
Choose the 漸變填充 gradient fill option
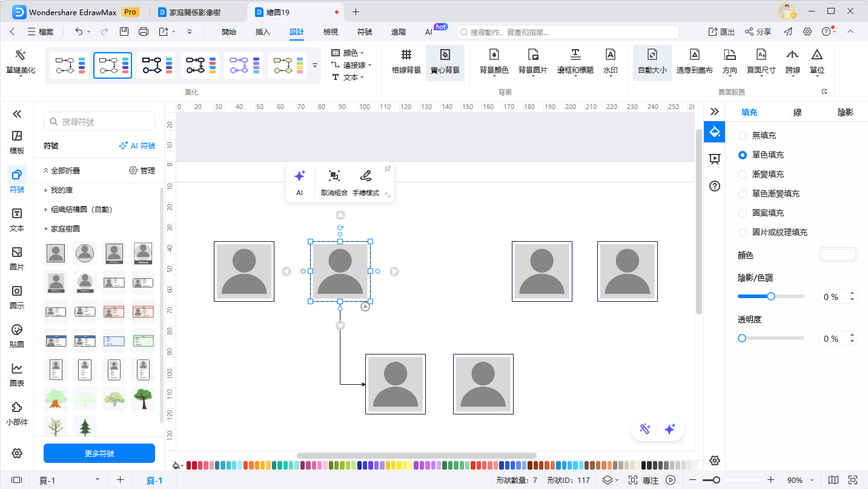coord(742,175)
